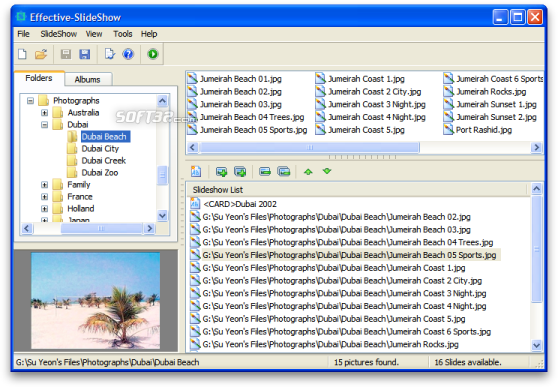
Task: Select the Dubai Zoo folder
Action: (100, 173)
